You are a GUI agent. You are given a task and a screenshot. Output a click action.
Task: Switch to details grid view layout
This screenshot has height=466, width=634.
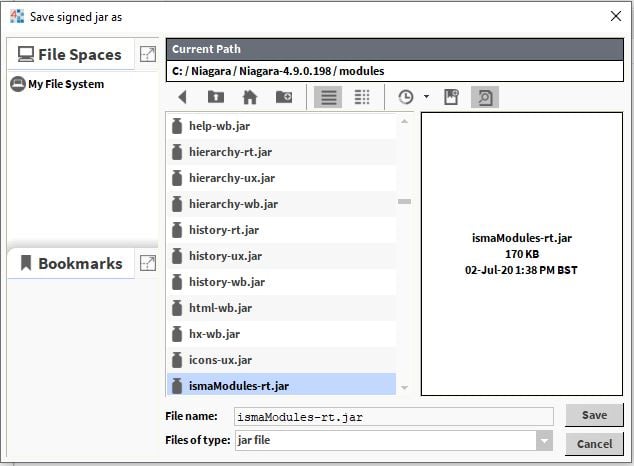pyautogui.click(x=362, y=97)
